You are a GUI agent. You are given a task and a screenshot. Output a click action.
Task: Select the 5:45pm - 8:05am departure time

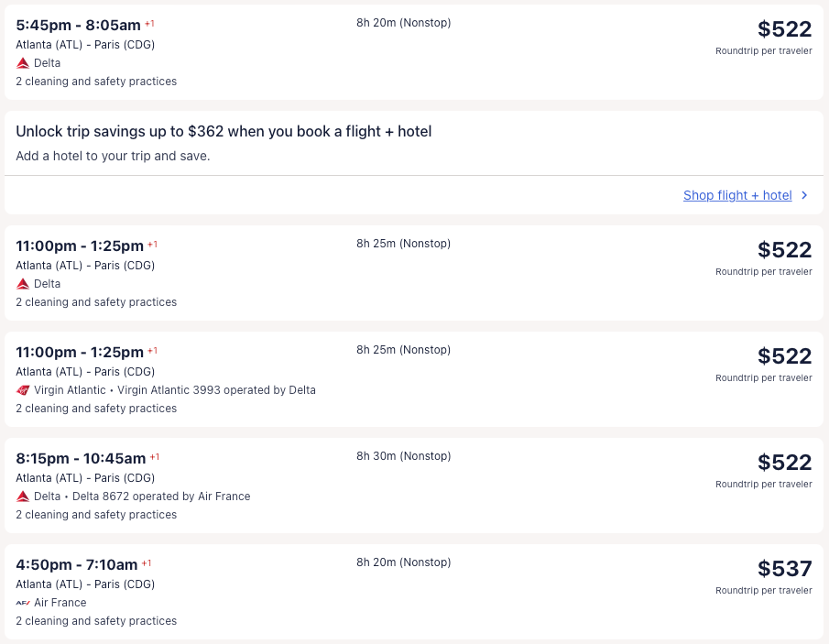[80, 25]
